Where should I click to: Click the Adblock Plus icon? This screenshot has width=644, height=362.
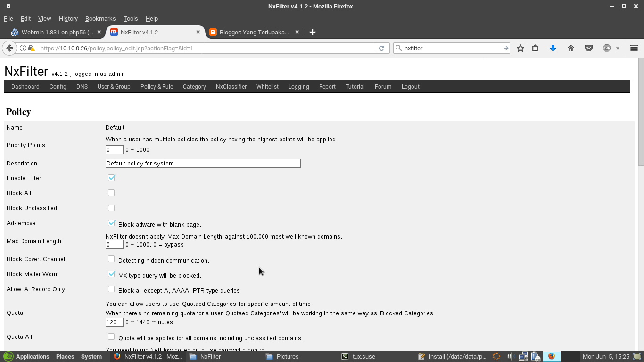[607, 48]
